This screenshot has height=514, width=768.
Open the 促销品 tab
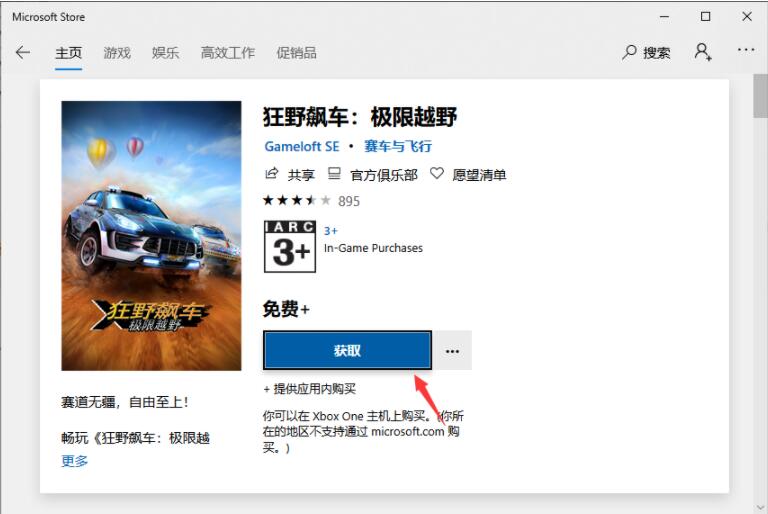tap(296, 52)
